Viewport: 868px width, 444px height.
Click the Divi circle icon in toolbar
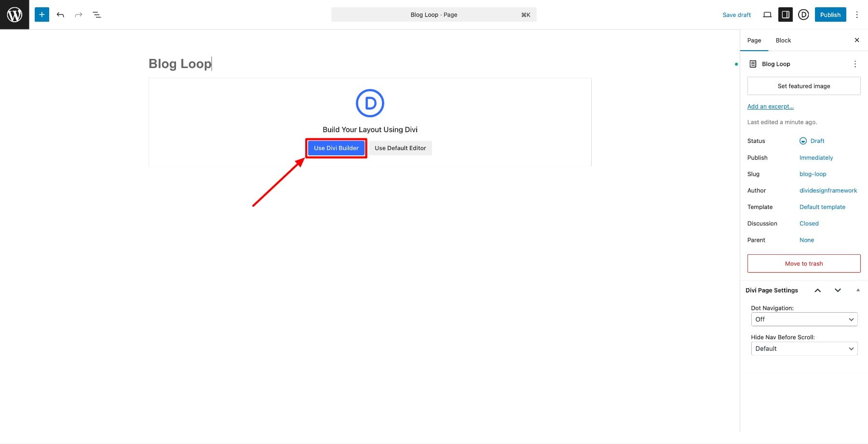(x=803, y=14)
